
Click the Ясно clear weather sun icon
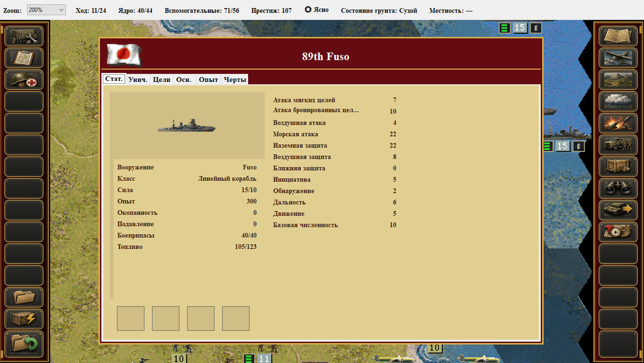pos(308,10)
